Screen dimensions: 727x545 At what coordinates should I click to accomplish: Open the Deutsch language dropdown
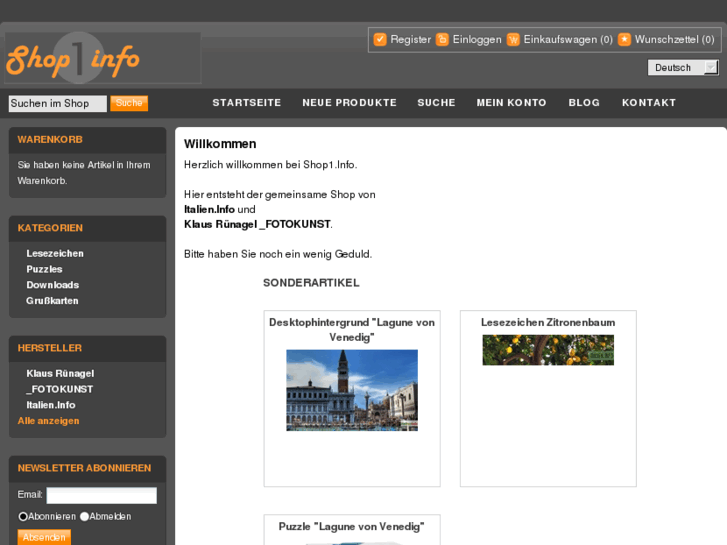click(683, 68)
